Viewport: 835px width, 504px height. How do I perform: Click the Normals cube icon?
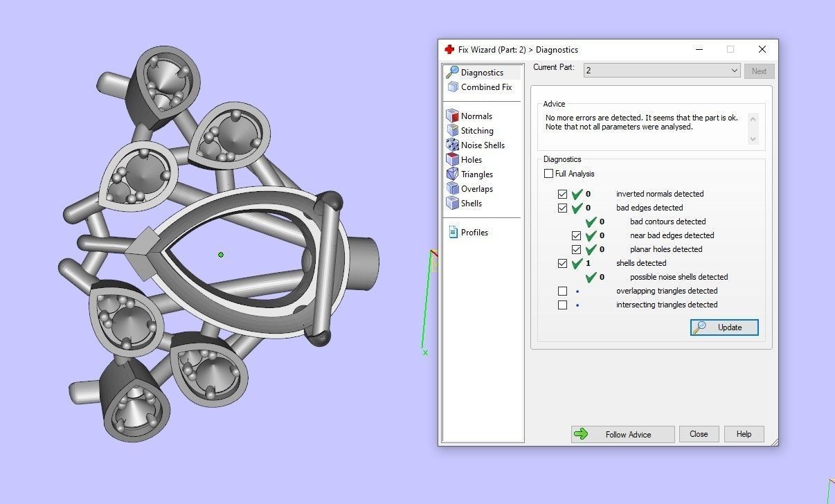click(452, 116)
